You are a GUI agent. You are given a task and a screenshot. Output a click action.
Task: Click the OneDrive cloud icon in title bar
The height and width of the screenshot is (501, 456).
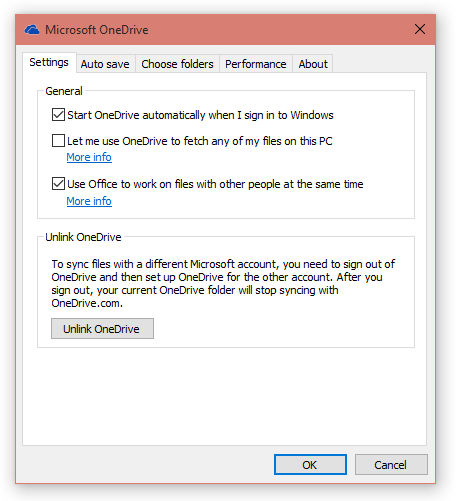(x=32, y=30)
